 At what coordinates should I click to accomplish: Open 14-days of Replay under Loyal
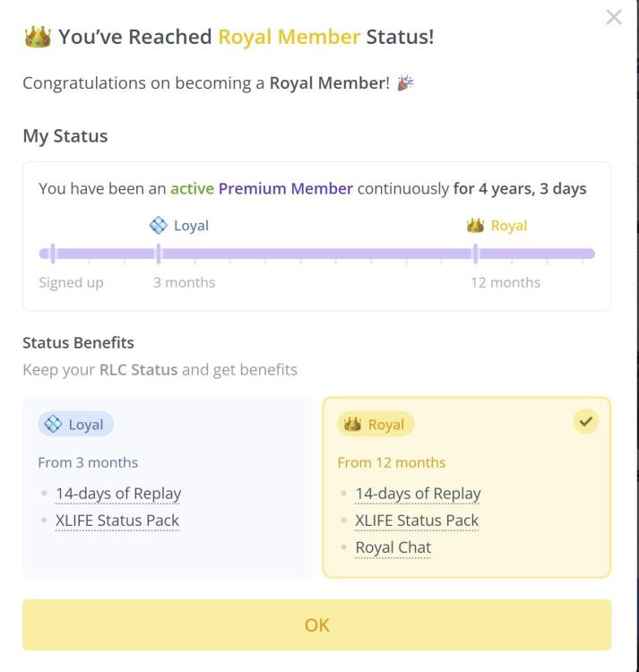[x=118, y=494]
